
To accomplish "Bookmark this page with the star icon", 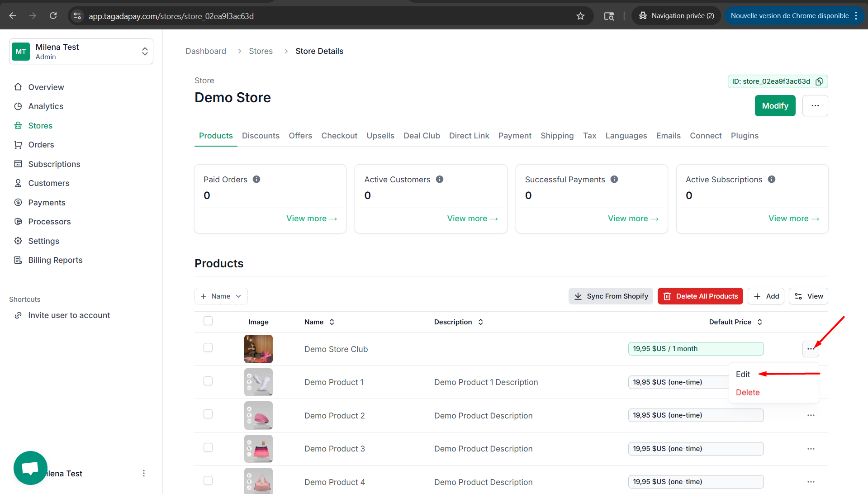I will click(x=580, y=16).
